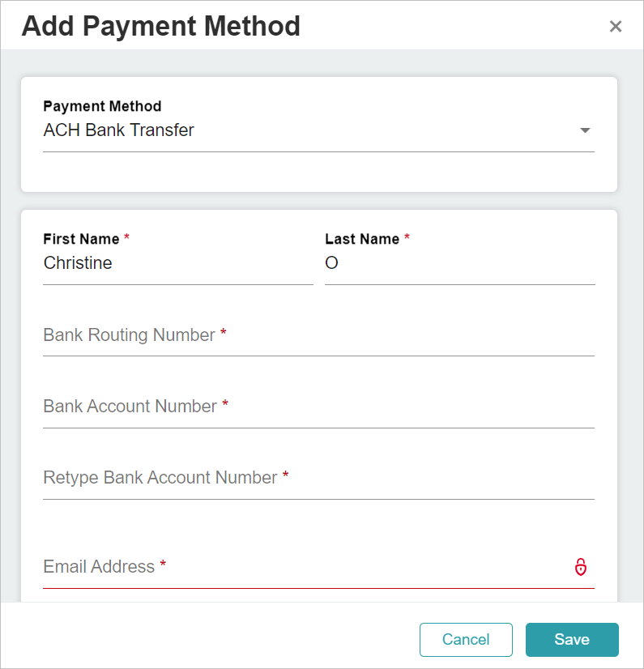Click the Last Name field containing O

click(459, 262)
